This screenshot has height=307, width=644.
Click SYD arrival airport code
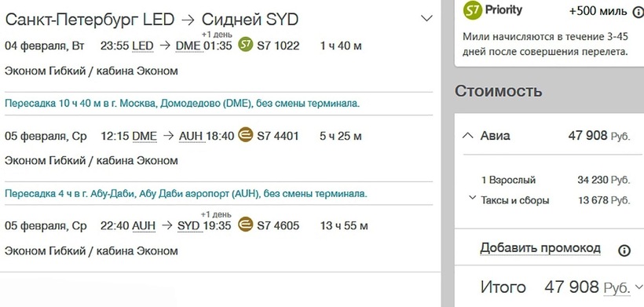pos(188,226)
